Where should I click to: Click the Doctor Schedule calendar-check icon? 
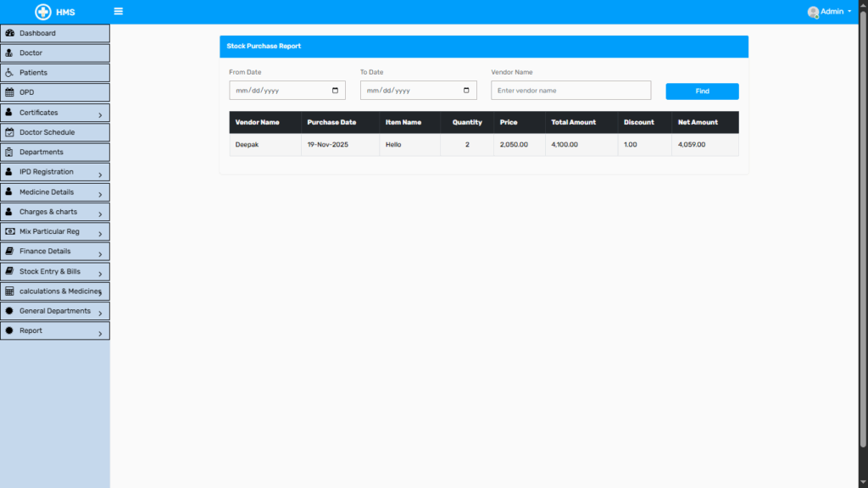9,132
